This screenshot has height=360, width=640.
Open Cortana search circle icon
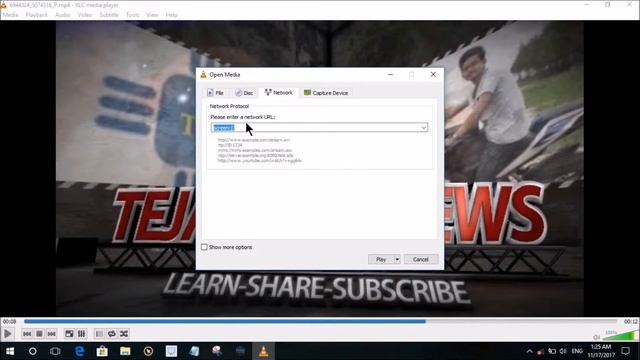point(33,351)
